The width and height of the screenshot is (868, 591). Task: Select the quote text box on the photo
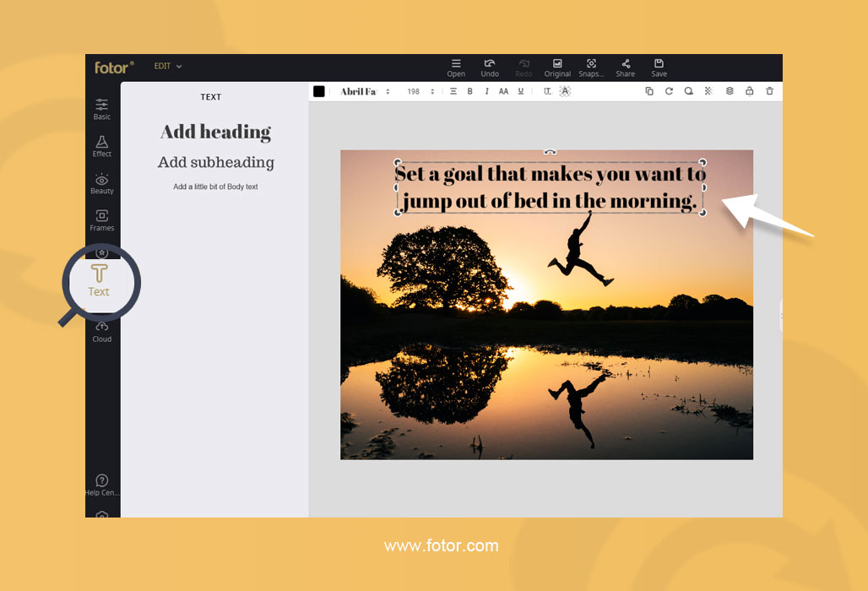tap(550, 187)
